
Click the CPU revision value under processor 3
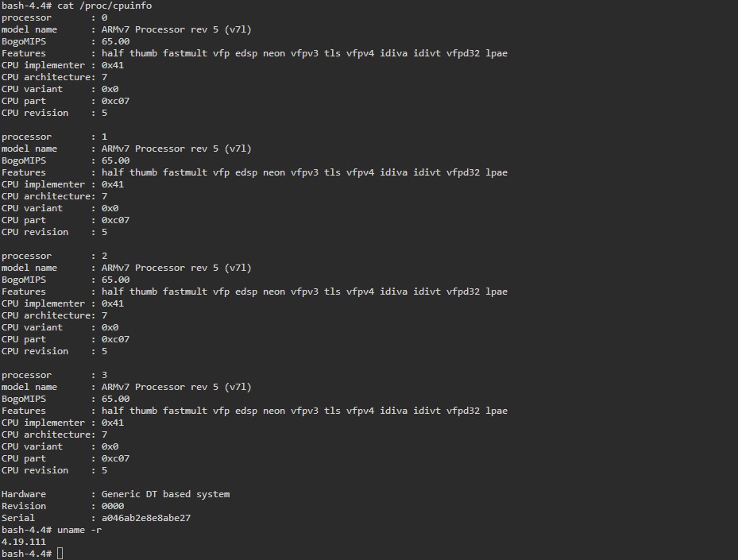click(104, 470)
